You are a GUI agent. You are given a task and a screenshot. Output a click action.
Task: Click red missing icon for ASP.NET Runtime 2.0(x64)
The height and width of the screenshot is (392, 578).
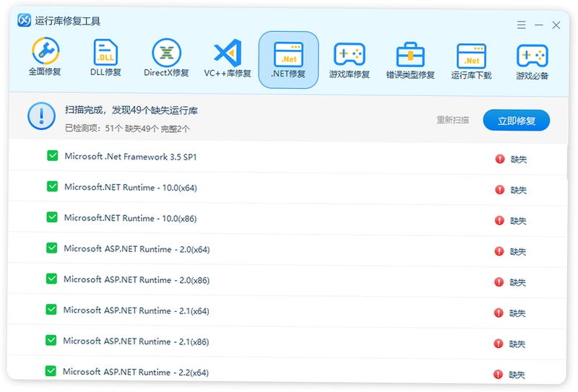pyautogui.click(x=499, y=251)
